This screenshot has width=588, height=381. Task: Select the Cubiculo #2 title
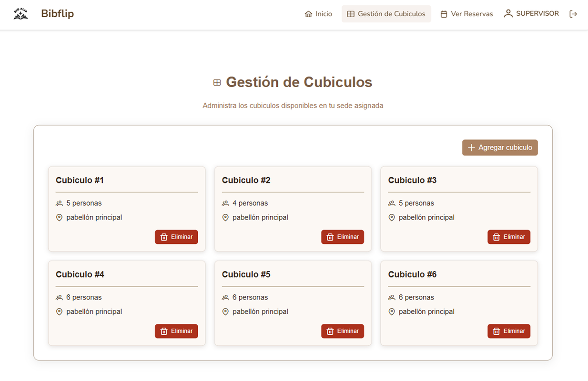[x=246, y=180]
